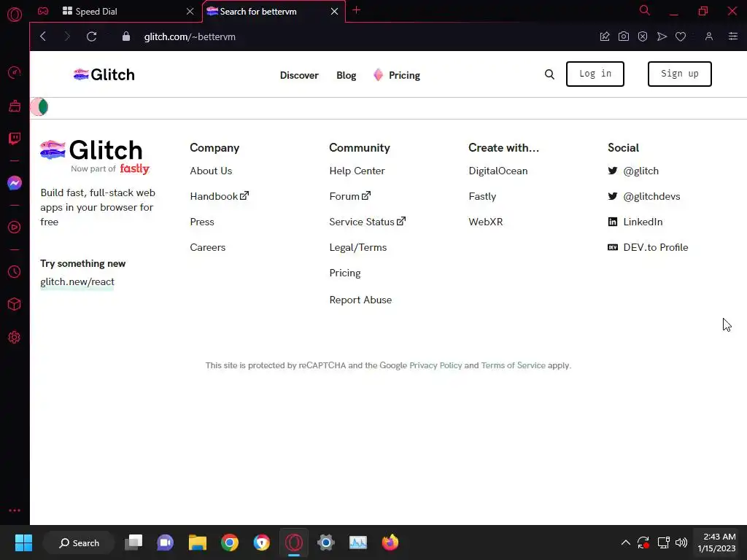This screenshot has height=560, width=747.
Task: Open the DEV.to Profile link
Action: tap(648, 247)
